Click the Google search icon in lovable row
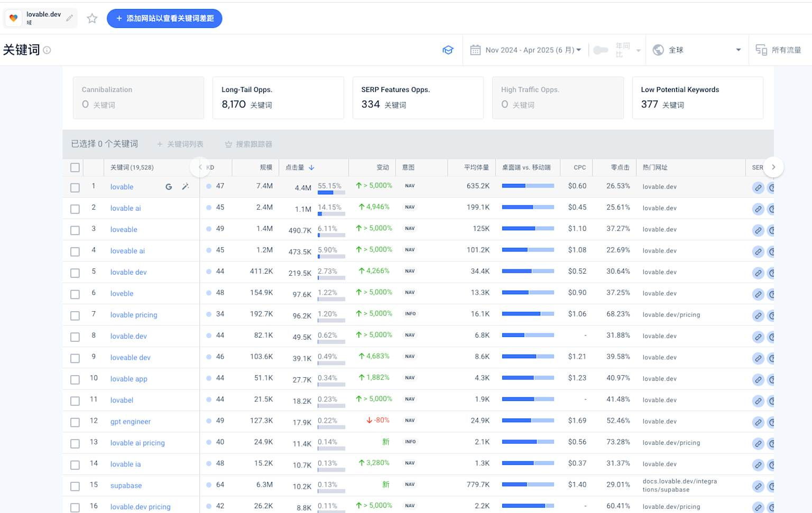812x513 pixels. point(169,186)
